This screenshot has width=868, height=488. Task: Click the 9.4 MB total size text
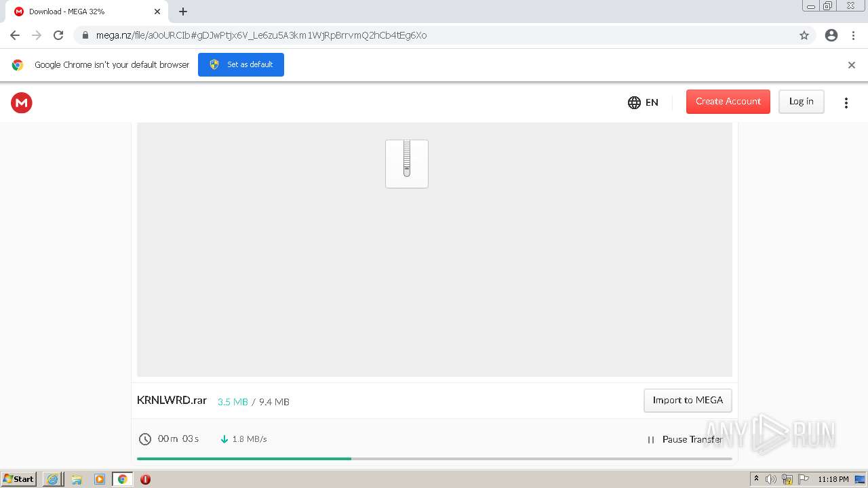[274, 402]
